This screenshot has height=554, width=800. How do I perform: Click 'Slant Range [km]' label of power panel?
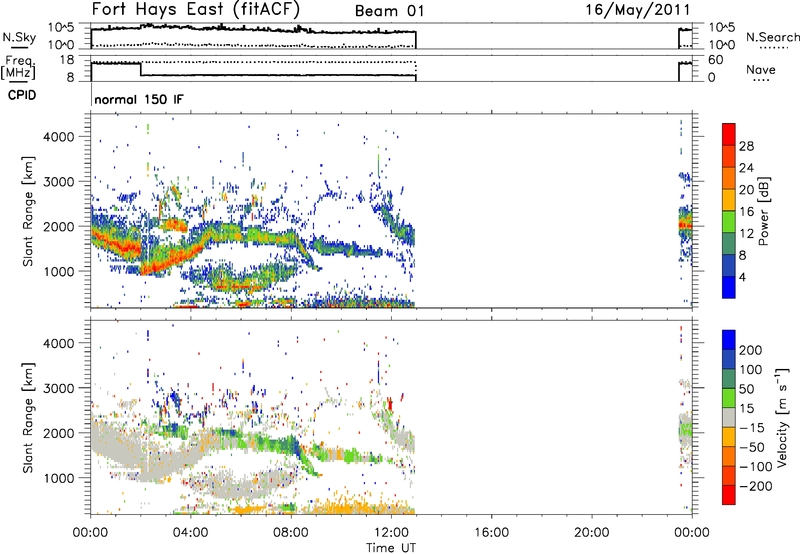(28, 211)
